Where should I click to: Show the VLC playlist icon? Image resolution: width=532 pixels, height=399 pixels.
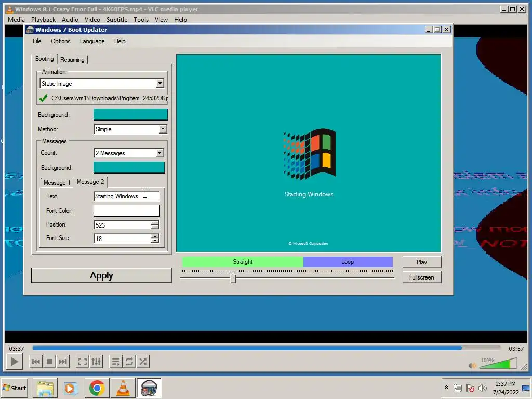(x=116, y=362)
